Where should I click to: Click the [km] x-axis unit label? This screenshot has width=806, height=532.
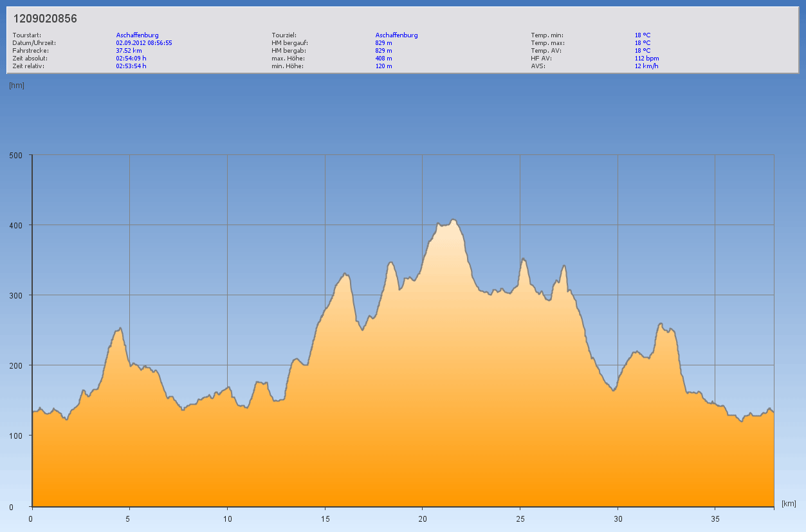[x=789, y=503]
